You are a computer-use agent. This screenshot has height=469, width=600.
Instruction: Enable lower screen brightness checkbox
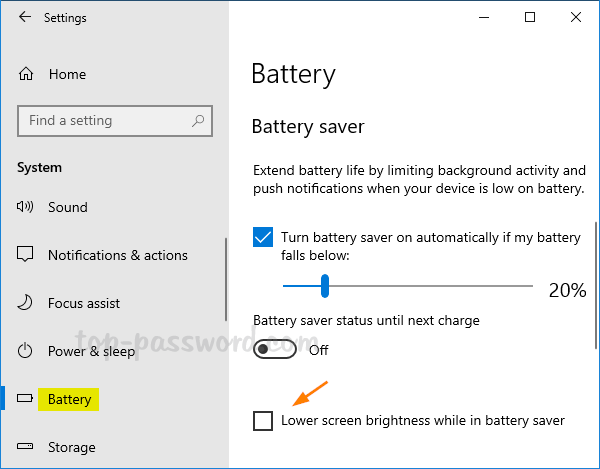(263, 421)
